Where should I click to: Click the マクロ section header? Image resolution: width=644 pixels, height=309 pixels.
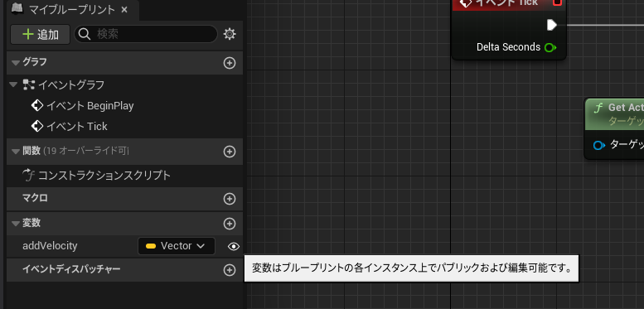click(x=124, y=199)
